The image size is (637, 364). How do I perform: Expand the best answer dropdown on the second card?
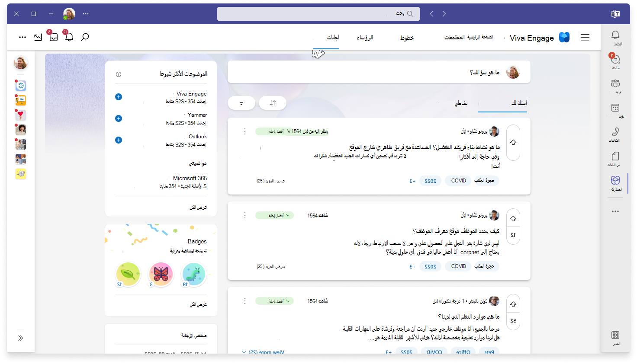[274, 215]
